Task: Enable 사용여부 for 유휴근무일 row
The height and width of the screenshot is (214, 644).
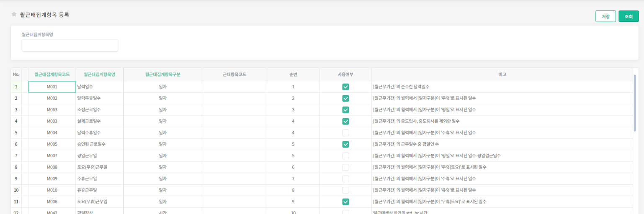Action: coord(345,190)
